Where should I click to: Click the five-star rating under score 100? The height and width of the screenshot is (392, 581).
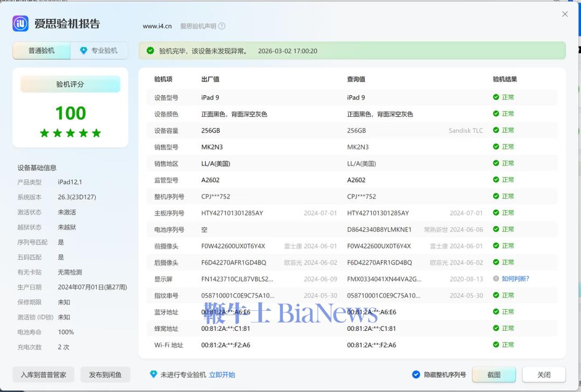70,133
